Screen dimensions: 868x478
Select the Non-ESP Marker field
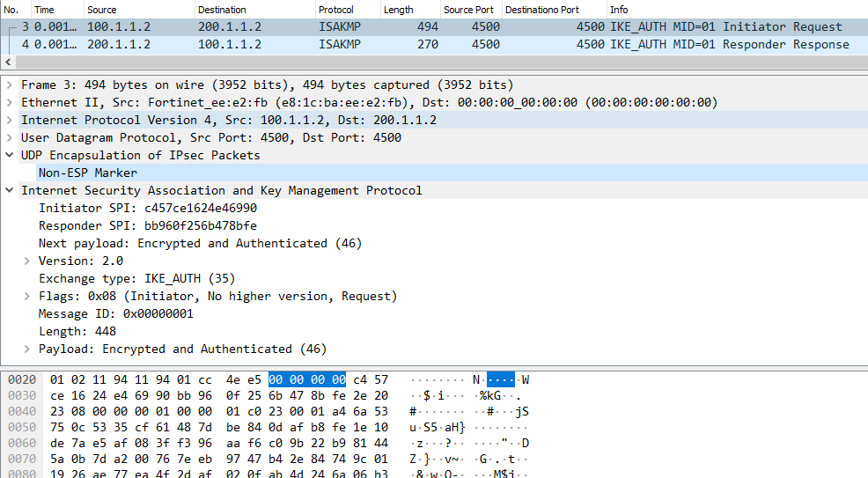point(88,173)
